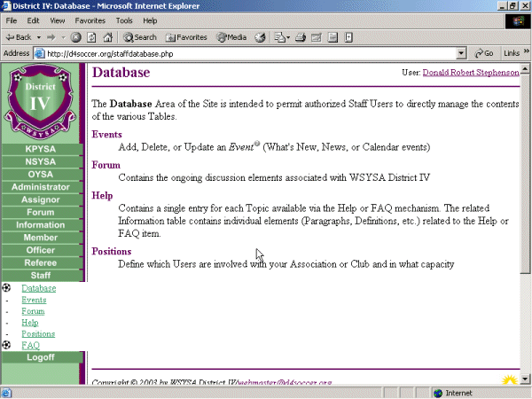Open the Positions link in sidebar
This screenshot has width=532, height=399.
[x=38, y=334]
